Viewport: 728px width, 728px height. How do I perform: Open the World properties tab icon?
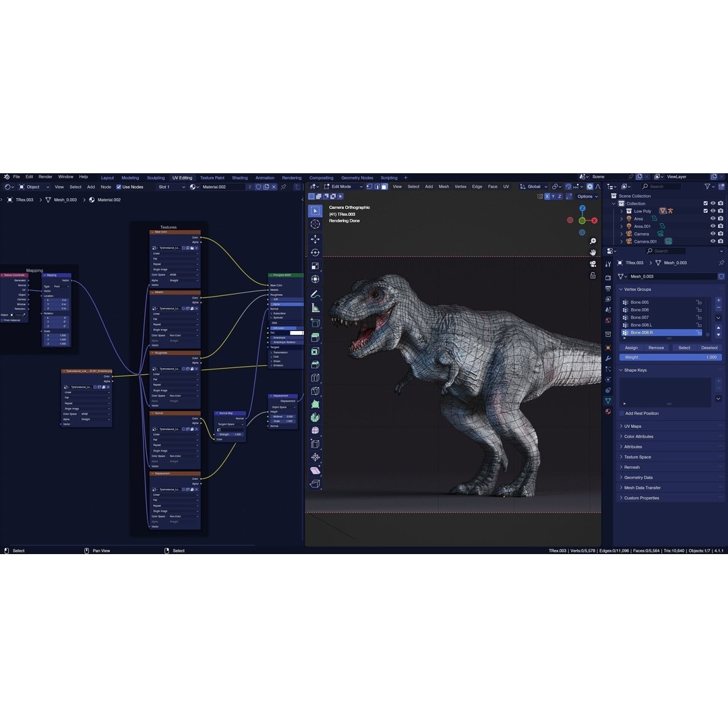(x=608, y=320)
